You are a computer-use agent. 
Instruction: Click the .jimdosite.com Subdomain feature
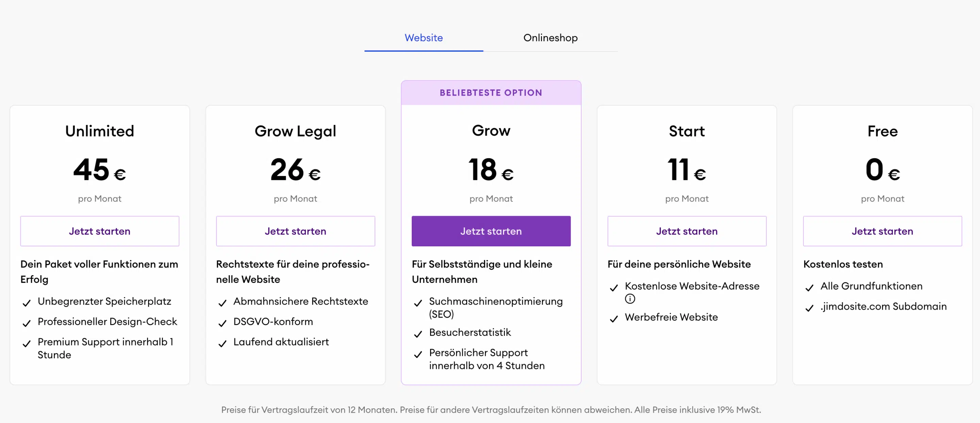(883, 306)
